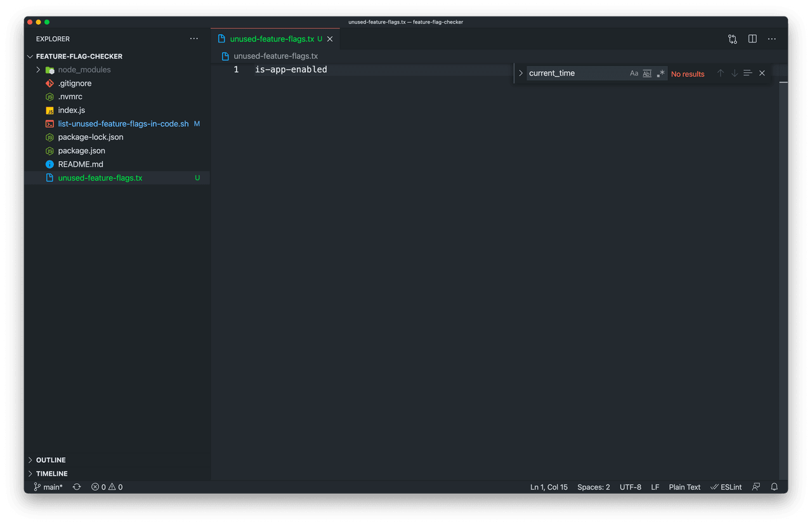Click the main* git branch status
This screenshot has width=812, height=525.
pos(48,487)
